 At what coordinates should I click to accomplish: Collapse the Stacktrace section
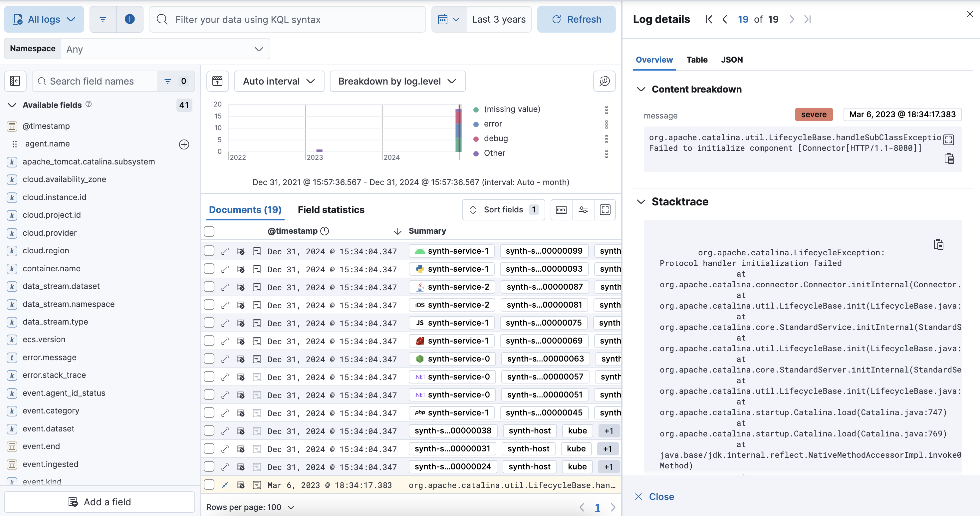tap(641, 202)
